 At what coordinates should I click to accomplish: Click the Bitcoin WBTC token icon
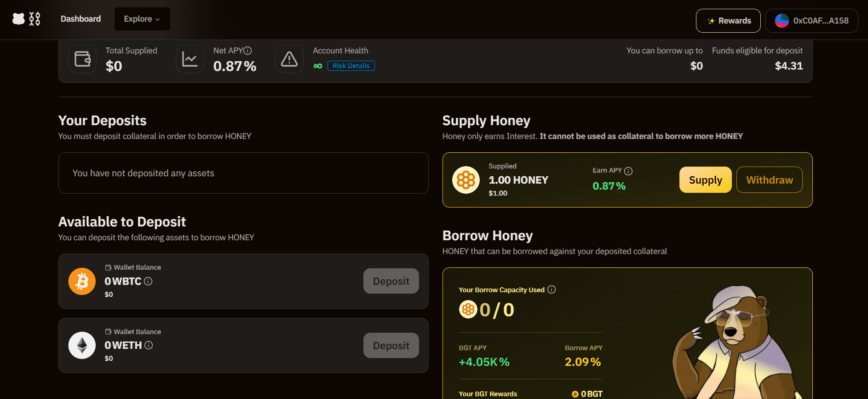tap(82, 281)
